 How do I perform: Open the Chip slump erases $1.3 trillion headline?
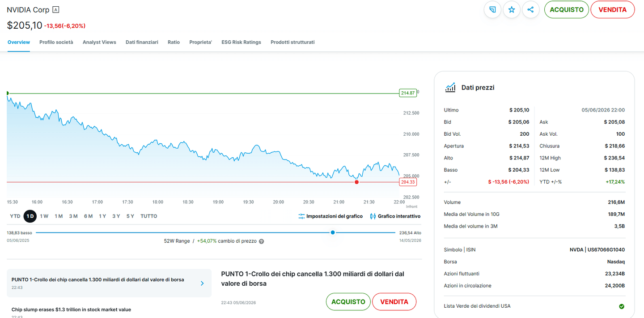click(x=71, y=309)
